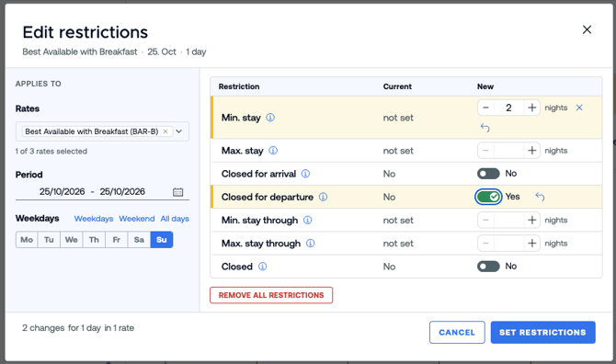The height and width of the screenshot is (364, 616).
Task: Select Saturday weekday button
Action: coord(139,240)
